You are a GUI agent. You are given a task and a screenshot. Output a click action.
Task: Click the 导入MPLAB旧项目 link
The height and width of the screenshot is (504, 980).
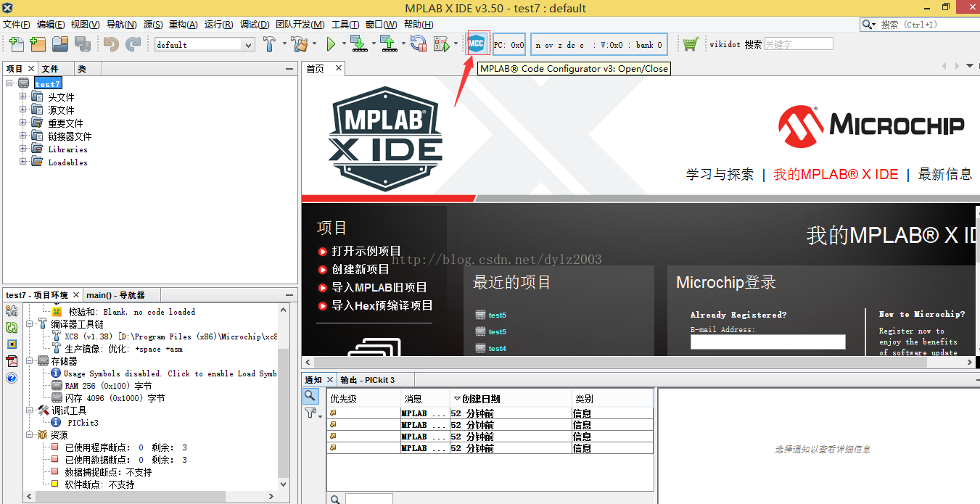[x=379, y=287]
